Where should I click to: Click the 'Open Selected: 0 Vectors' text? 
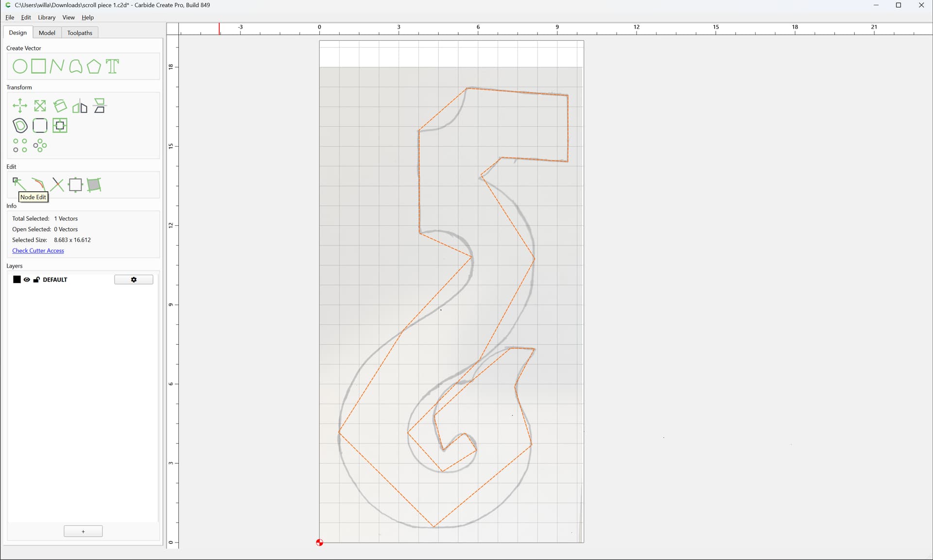[x=45, y=229]
